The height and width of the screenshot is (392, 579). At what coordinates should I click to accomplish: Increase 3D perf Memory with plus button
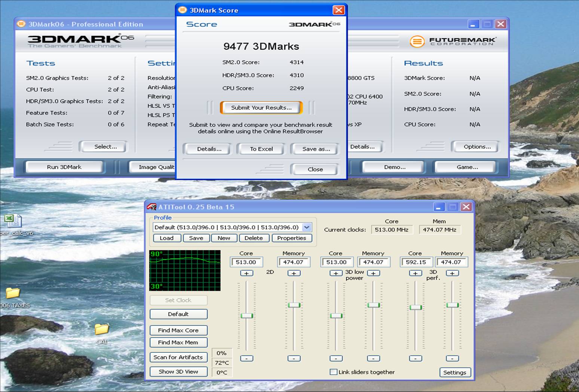pos(452,273)
